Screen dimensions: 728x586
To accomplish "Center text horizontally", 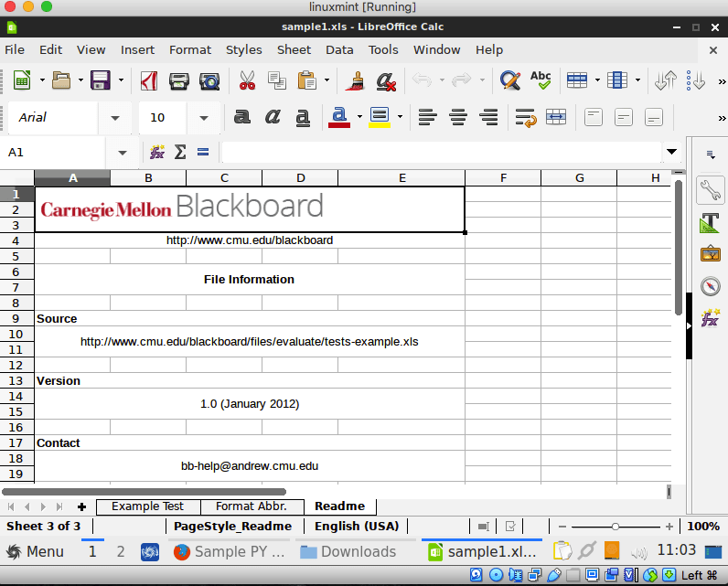I will pos(458,117).
